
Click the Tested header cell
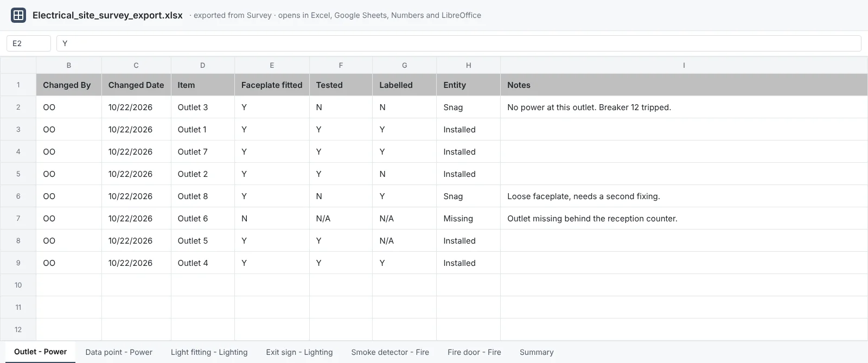pos(341,85)
